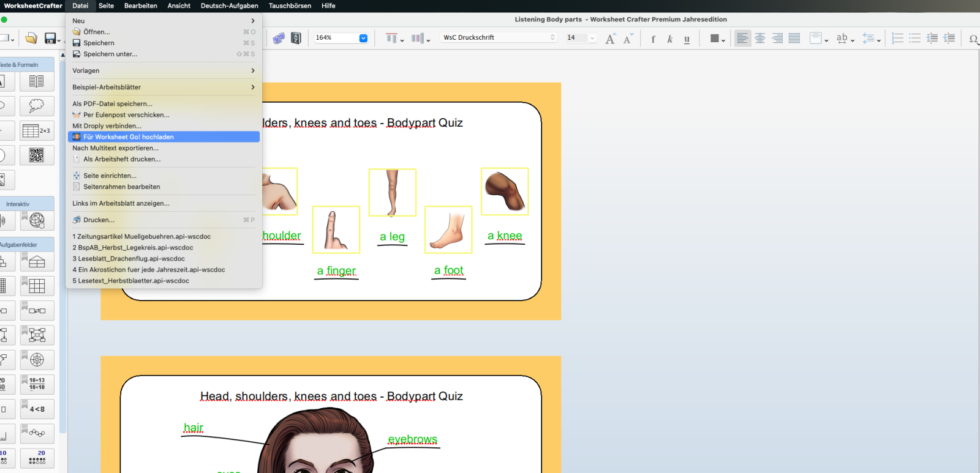980x473 pixels.
Task: Toggle bold formatting (f button)
Action: click(x=653, y=39)
